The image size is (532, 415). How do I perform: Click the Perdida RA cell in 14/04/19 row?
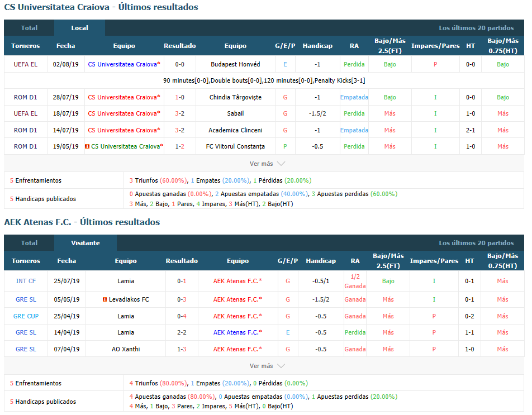[x=355, y=332]
